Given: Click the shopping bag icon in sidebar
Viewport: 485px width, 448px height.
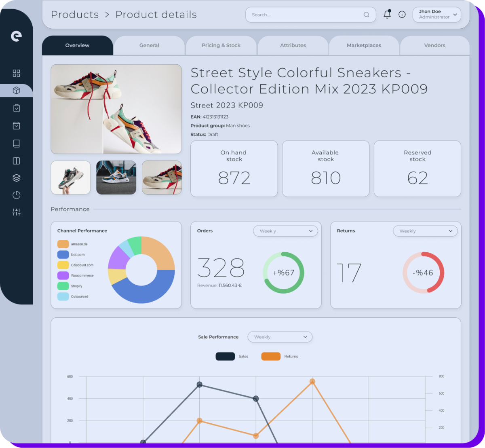Looking at the screenshot, I should point(16,125).
